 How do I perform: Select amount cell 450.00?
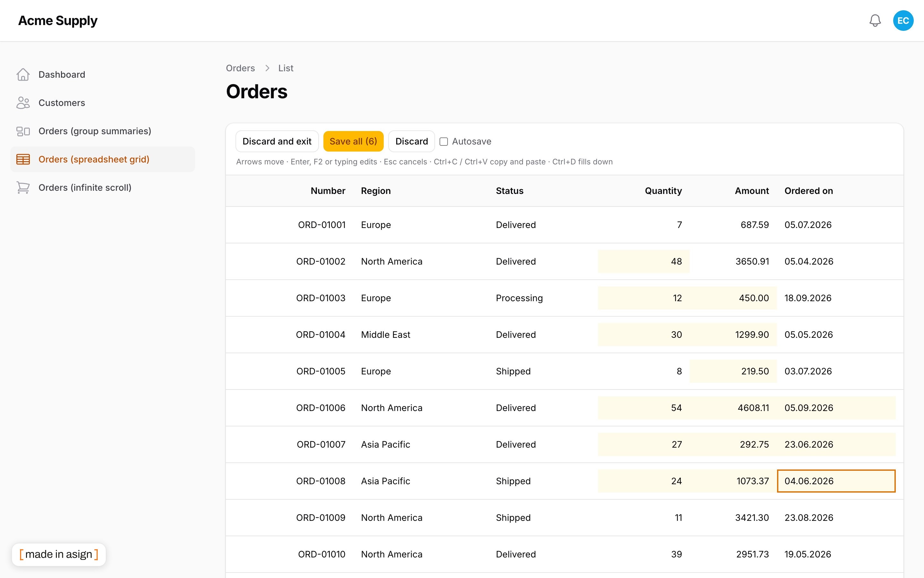pyautogui.click(x=733, y=298)
